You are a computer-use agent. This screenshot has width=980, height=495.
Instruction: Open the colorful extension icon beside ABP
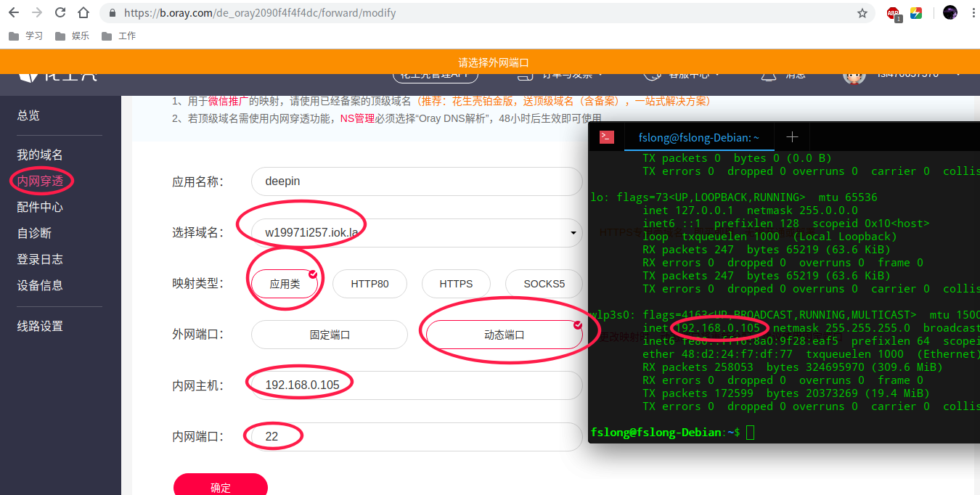pos(916,13)
